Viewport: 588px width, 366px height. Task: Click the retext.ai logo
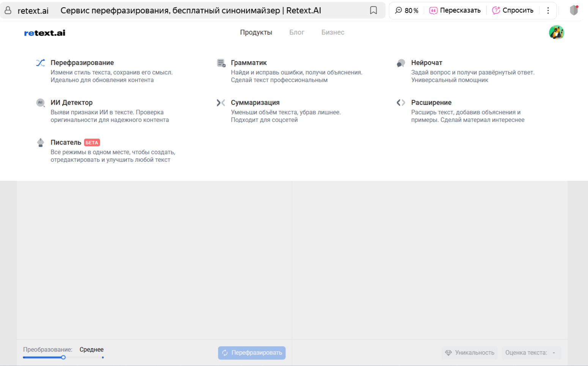click(45, 33)
